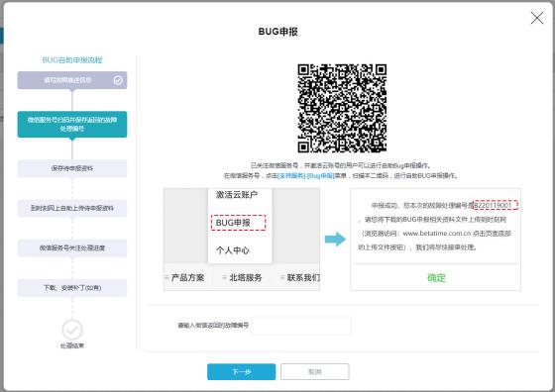
Task: Focus the 微信返回的故障编号 input field
Action: pos(301,326)
